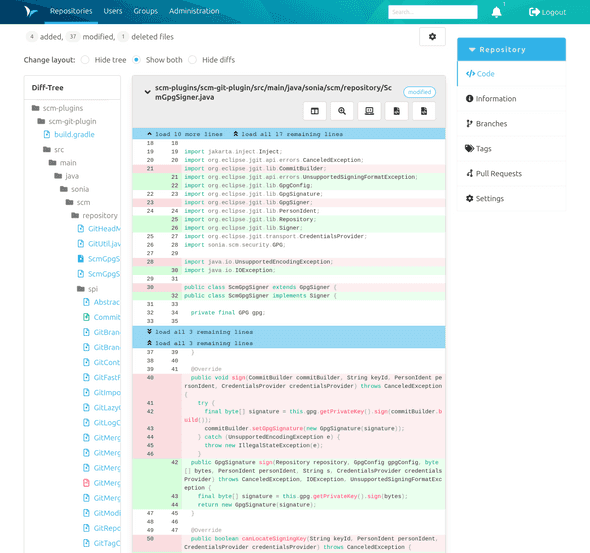This screenshot has height=553, width=590.
Task: Click the GitHeadM file icon
Action: tap(81, 228)
